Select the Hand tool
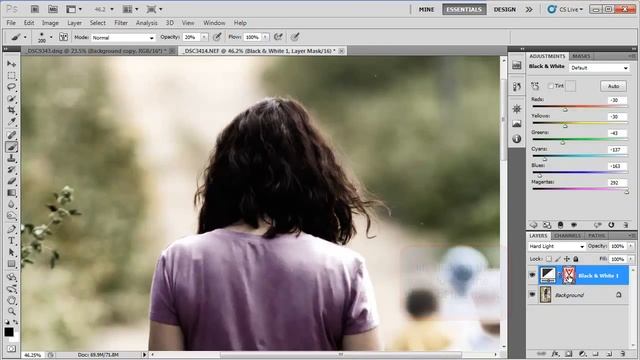The width and height of the screenshot is (640, 360). pyautogui.click(x=11, y=300)
